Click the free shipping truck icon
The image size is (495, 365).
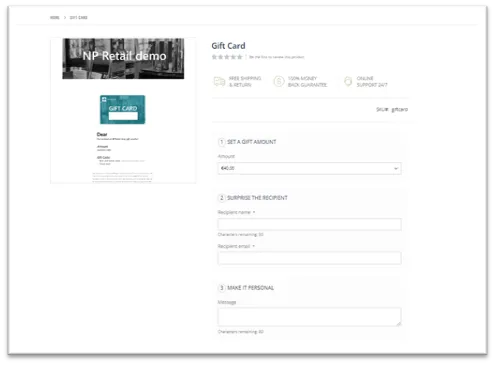(219, 81)
